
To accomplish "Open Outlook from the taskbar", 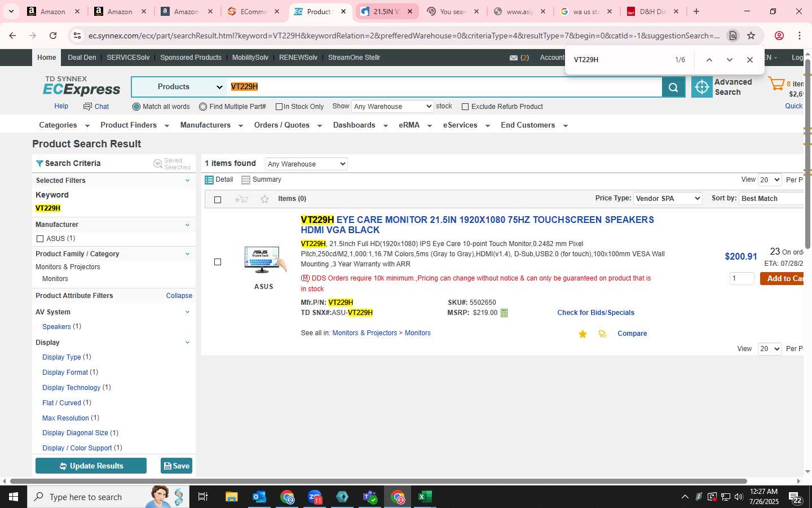I will coord(259,497).
